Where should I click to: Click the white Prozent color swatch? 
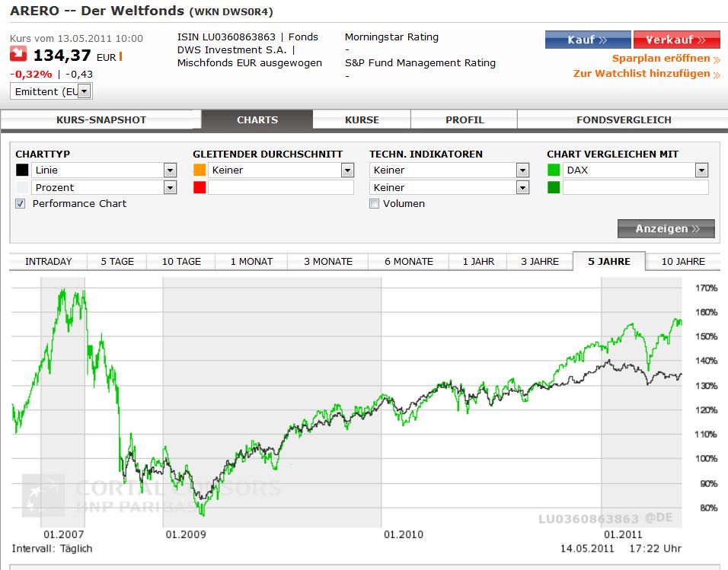[x=22, y=187]
